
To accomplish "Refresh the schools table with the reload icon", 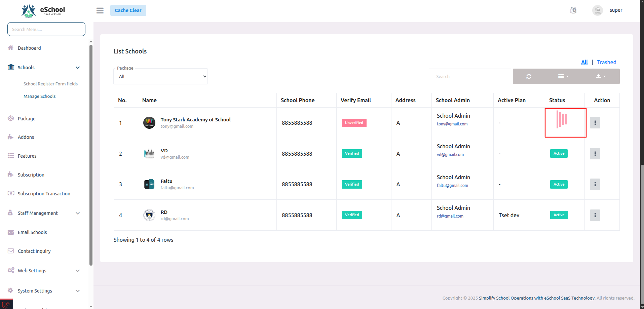I will [x=529, y=76].
